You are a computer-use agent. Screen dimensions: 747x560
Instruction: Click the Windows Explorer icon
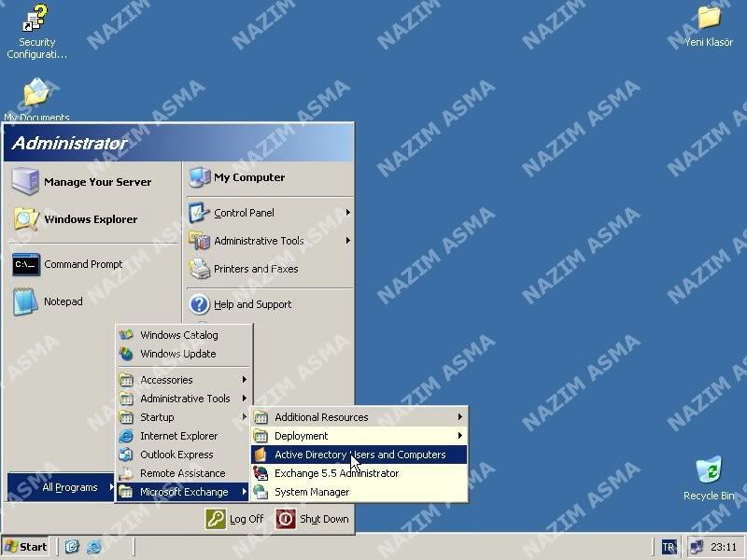coord(26,219)
